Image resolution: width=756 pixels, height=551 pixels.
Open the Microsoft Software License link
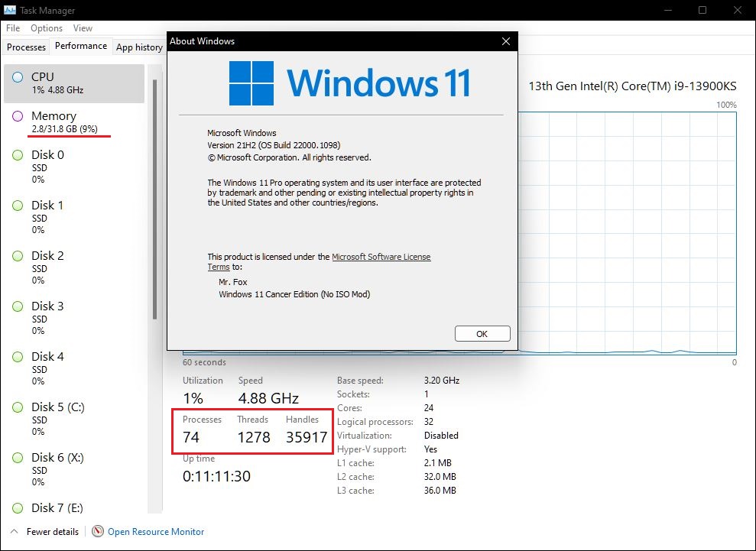pos(381,257)
